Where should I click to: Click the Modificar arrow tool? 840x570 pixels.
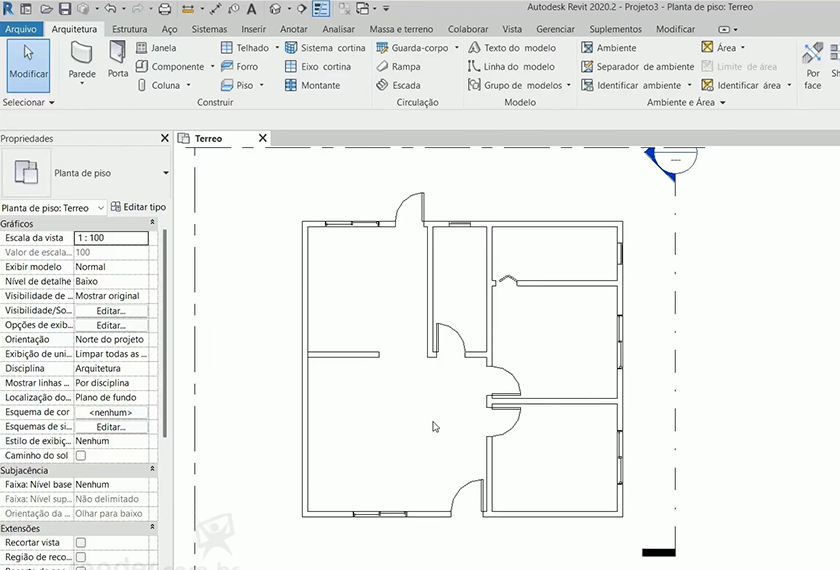(x=27, y=60)
